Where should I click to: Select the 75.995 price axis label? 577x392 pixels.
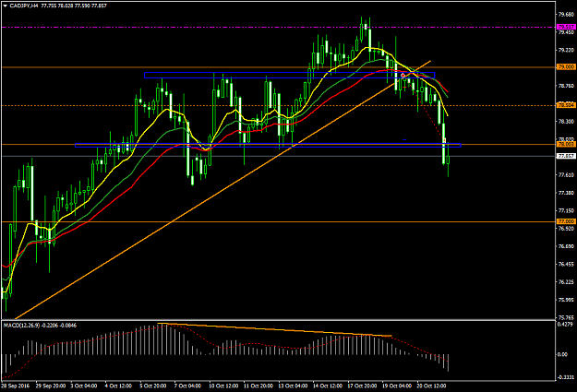coord(566,300)
